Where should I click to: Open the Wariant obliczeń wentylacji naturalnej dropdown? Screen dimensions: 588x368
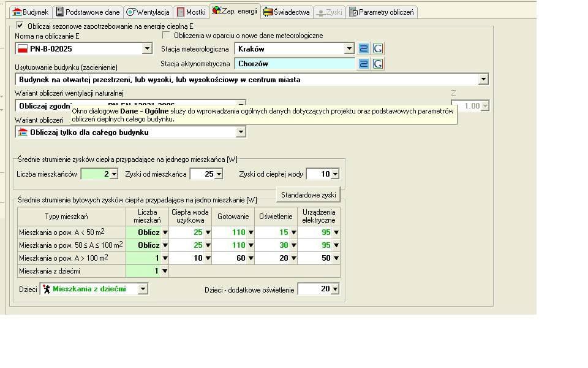(x=241, y=104)
